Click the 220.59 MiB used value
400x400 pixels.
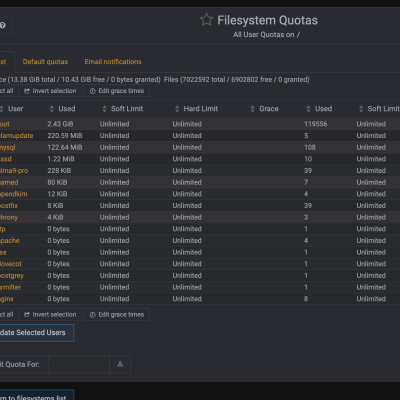[65, 136]
